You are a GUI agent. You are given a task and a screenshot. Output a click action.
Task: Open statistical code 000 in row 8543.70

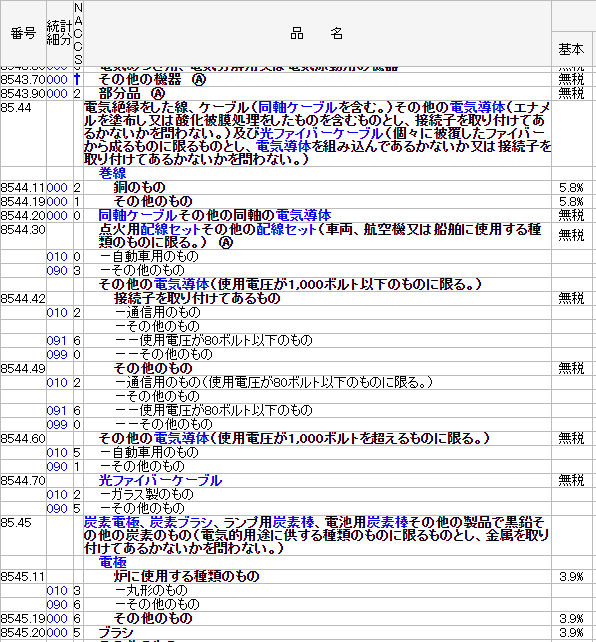[x=57, y=79]
